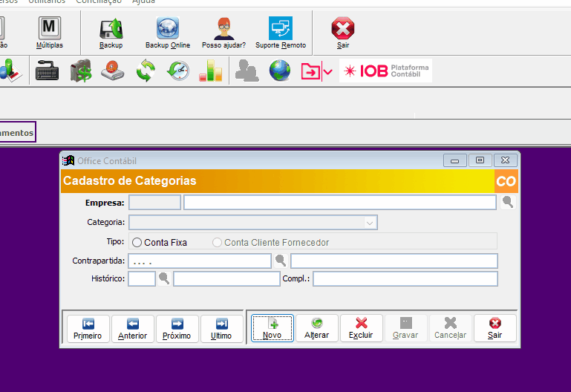Screen dimensions: 571x392
Task: Close the form with dialog Sair button
Action: (x=495, y=328)
